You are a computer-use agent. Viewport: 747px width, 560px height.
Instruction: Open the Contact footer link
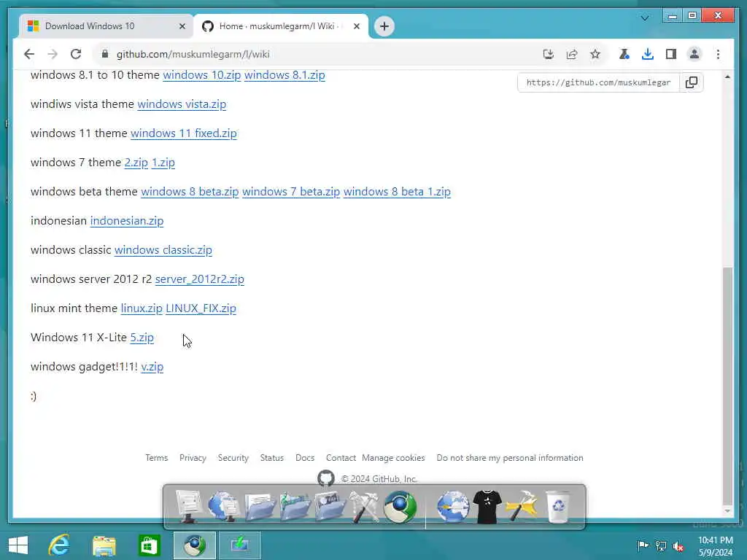coord(341,458)
